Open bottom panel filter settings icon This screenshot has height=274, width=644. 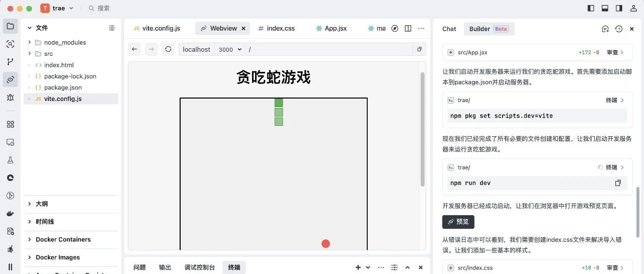point(394,267)
